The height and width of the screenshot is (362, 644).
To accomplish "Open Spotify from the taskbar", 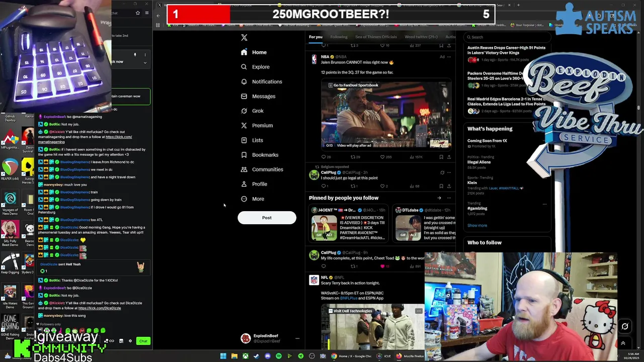I will (278, 356).
